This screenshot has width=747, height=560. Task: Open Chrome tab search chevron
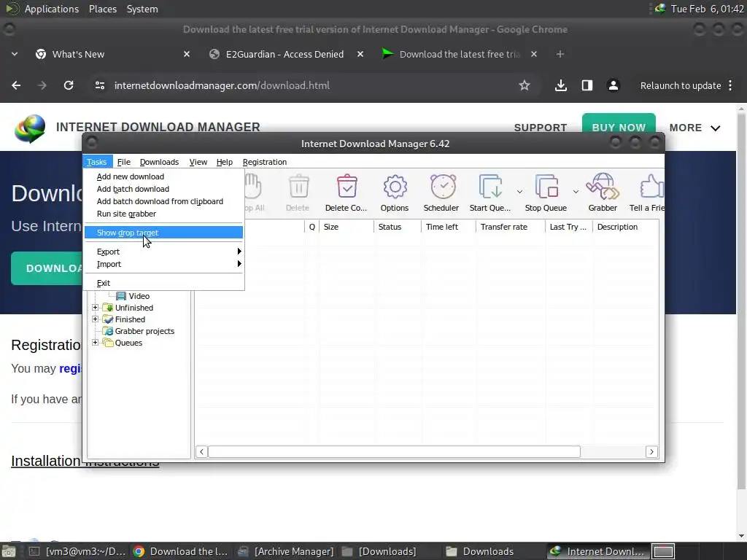coord(15,54)
